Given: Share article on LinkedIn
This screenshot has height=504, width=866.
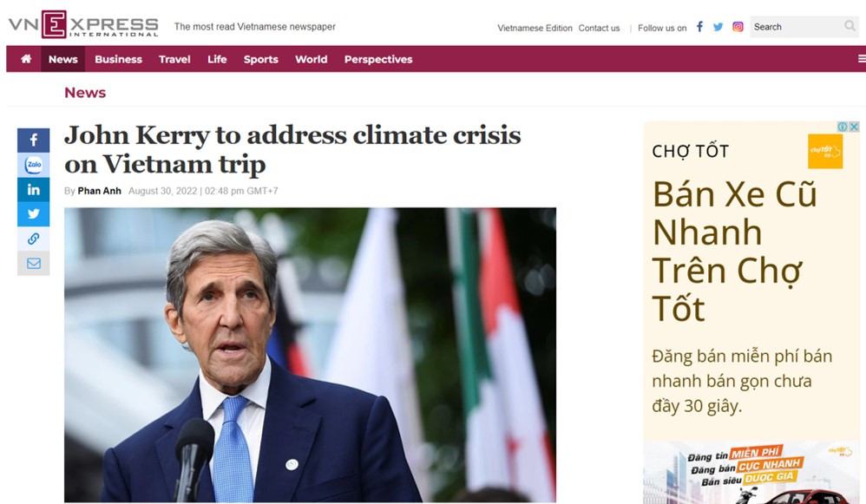Looking at the screenshot, I should (x=33, y=189).
